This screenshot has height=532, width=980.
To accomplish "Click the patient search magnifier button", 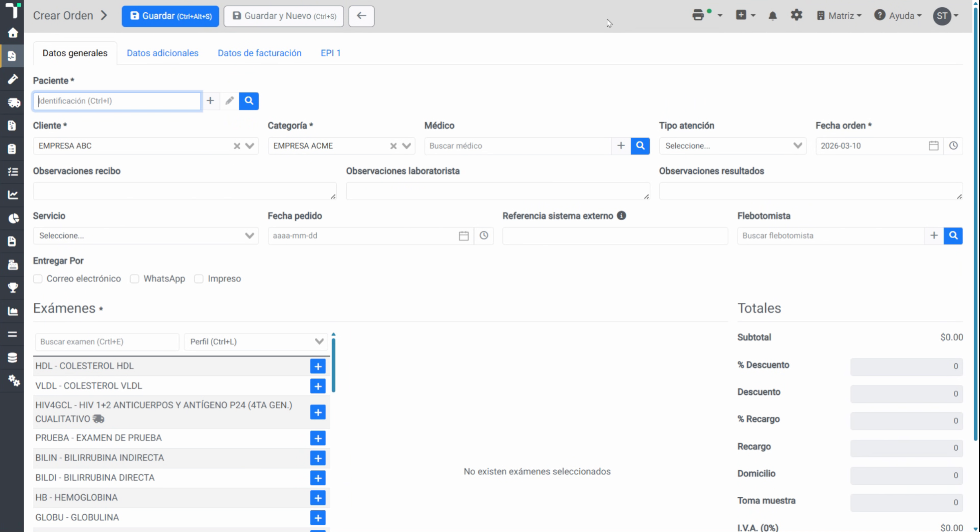I will click(x=249, y=101).
